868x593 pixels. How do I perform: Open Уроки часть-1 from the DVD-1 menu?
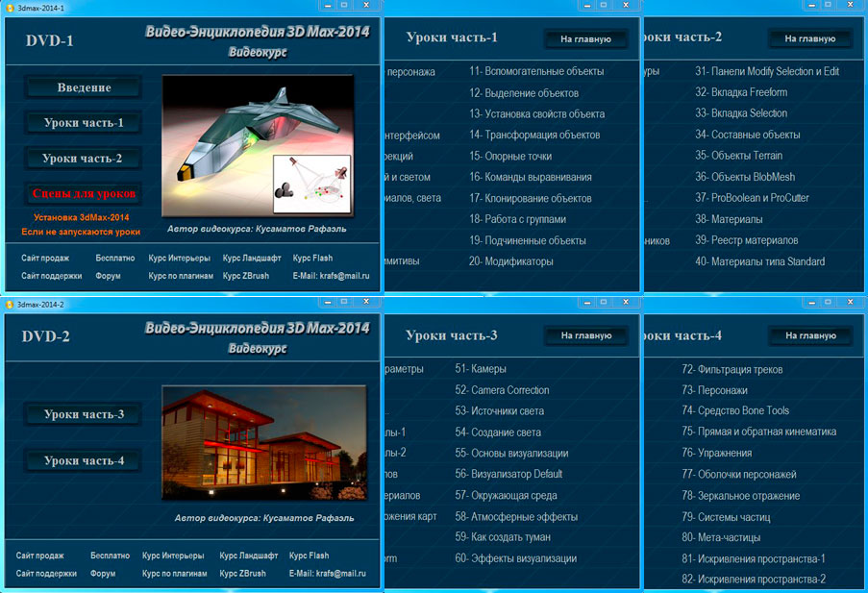tap(84, 123)
